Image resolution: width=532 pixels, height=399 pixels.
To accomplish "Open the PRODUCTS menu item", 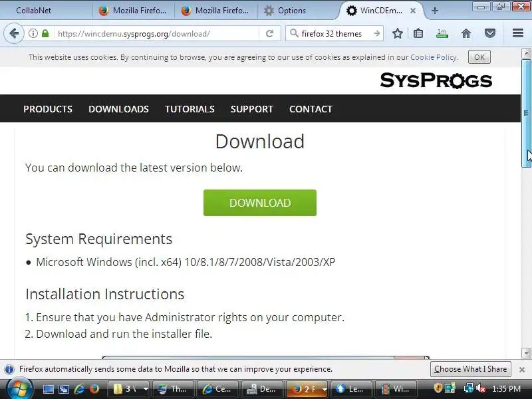I will tap(48, 109).
